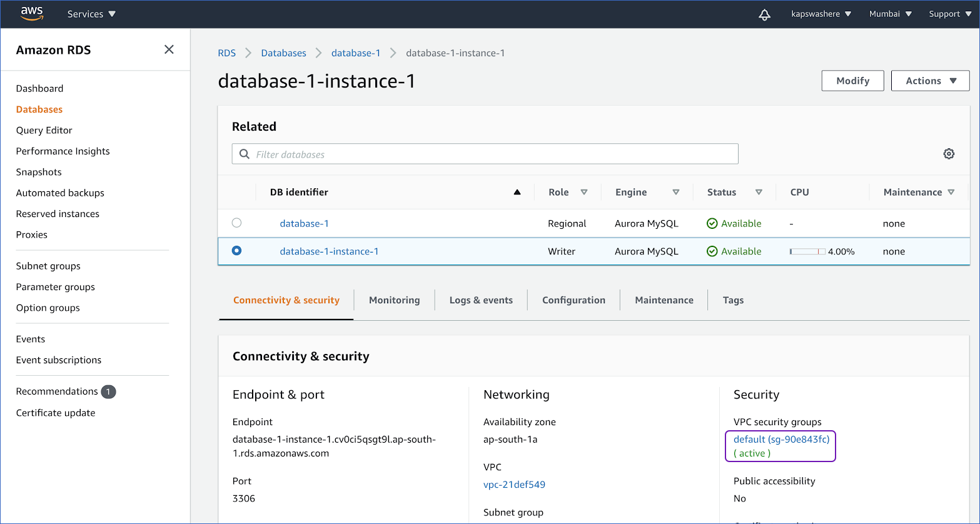This screenshot has width=980, height=524.
Task: Click the ap-south-1a availability zone value
Action: click(x=510, y=440)
